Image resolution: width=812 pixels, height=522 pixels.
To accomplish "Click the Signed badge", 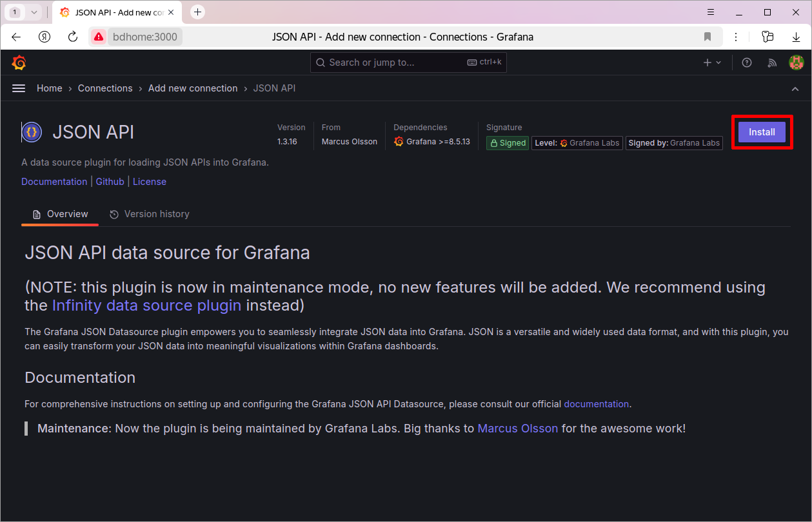I will (x=508, y=143).
